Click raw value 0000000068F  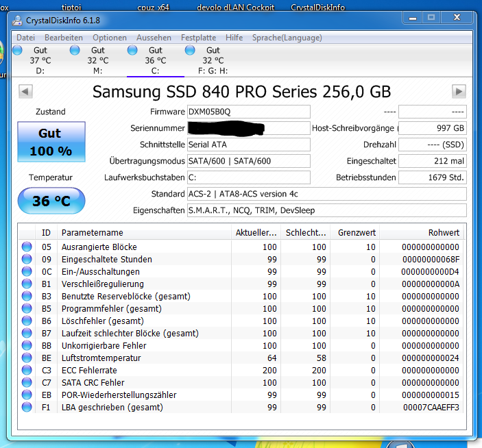(431, 260)
